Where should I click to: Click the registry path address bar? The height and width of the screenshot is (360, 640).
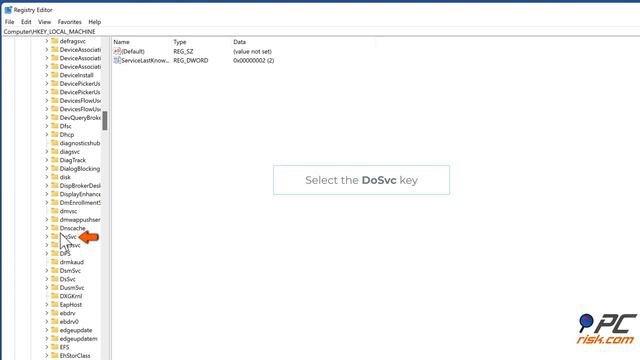tap(320, 31)
